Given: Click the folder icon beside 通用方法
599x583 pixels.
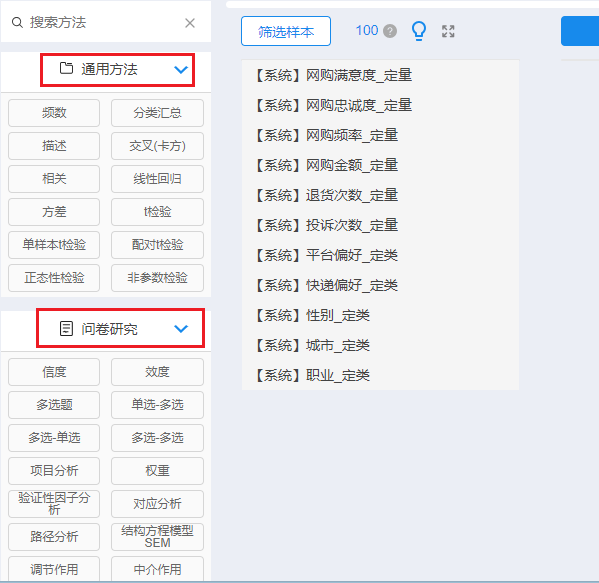Looking at the screenshot, I should tap(66, 68).
